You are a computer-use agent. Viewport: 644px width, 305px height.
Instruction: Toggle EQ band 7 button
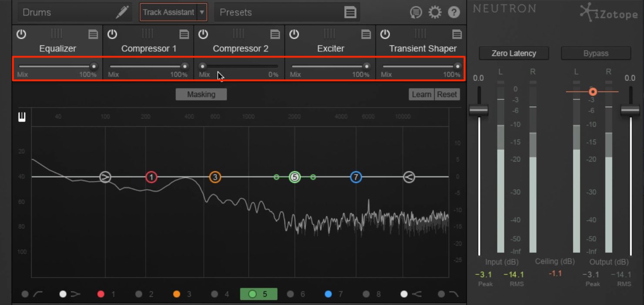pos(335,294)
